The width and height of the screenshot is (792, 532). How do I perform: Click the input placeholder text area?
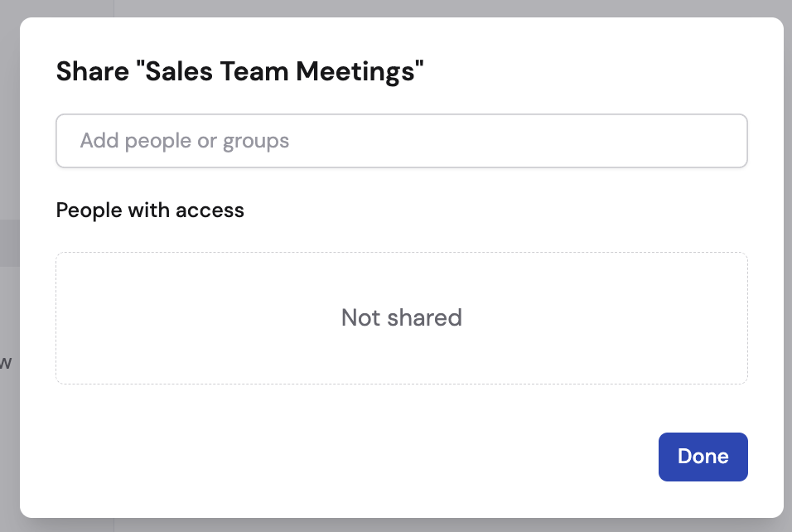pos(185,140)
